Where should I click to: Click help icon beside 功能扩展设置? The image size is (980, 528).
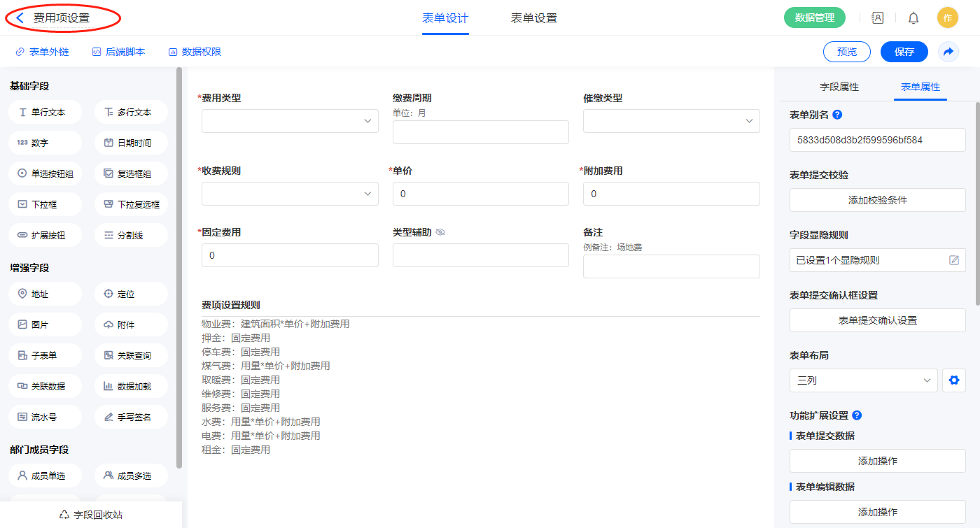(x=857, y=415)
